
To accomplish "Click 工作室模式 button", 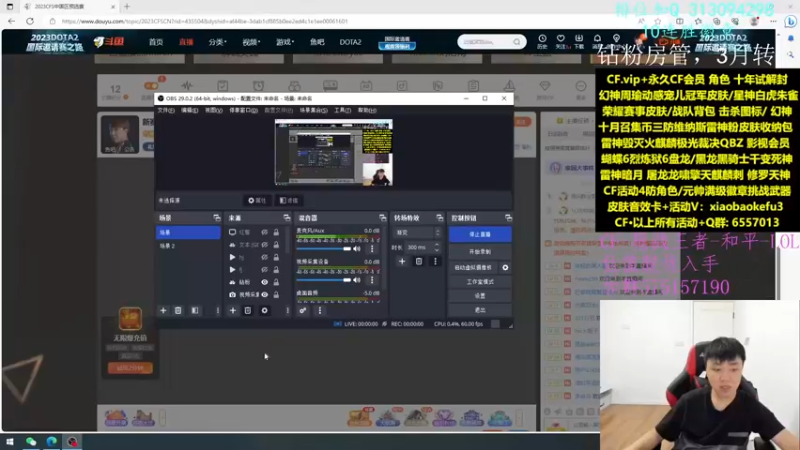I will pos(480,282).
